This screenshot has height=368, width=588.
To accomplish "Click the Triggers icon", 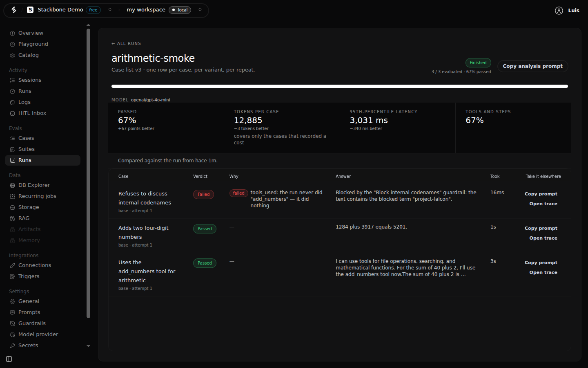I will (12, 276).
